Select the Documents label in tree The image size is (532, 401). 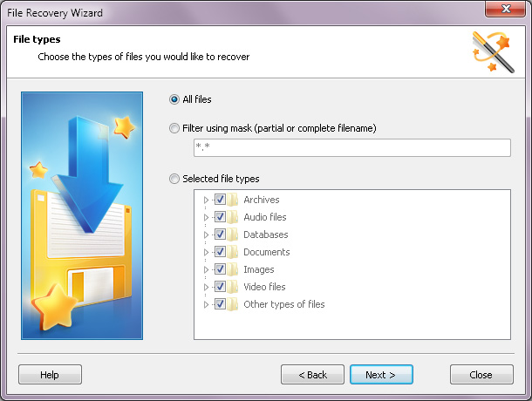267,252
